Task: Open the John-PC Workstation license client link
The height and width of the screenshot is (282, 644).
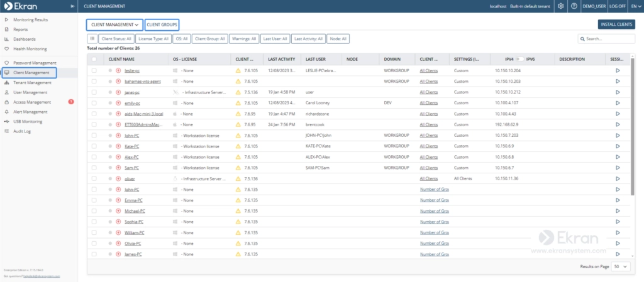Action: pos(132,135)
